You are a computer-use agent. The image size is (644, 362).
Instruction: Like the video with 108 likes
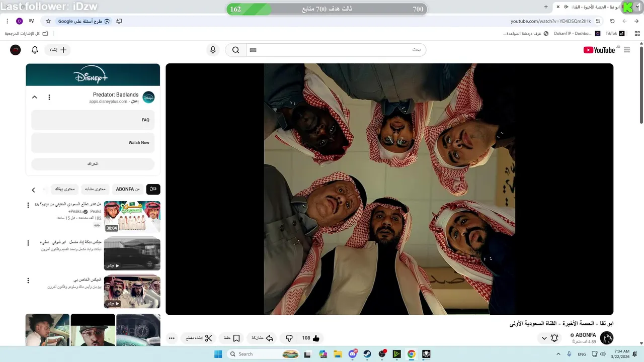point(311,338)
